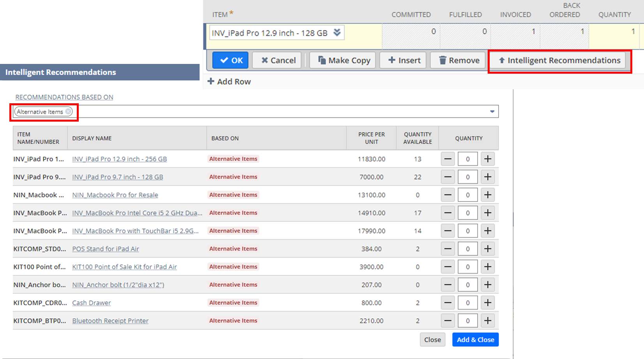The height and width of the screenshot is (359, 644).
Task: Cancel the line edit with the X icon
Action: coord(277,60)
